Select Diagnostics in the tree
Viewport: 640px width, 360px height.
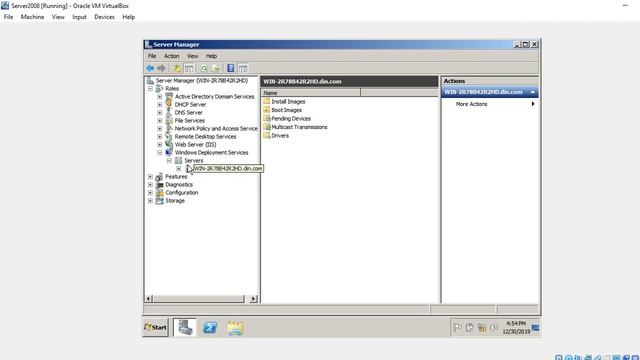click(179, 184)
